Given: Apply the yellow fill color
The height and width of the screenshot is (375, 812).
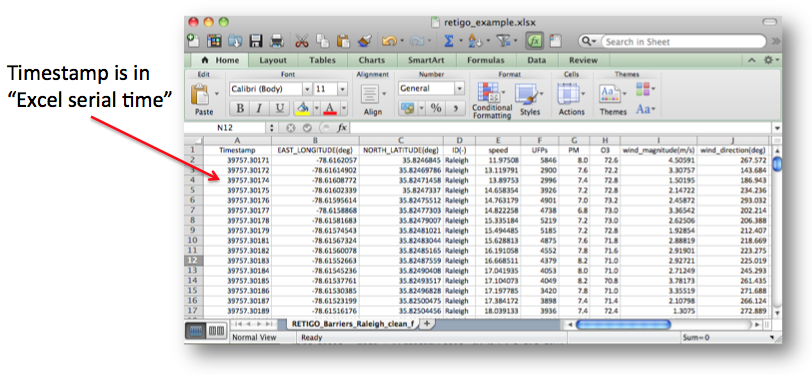Looking at the screenshot, I should click(x=302, y=108).
